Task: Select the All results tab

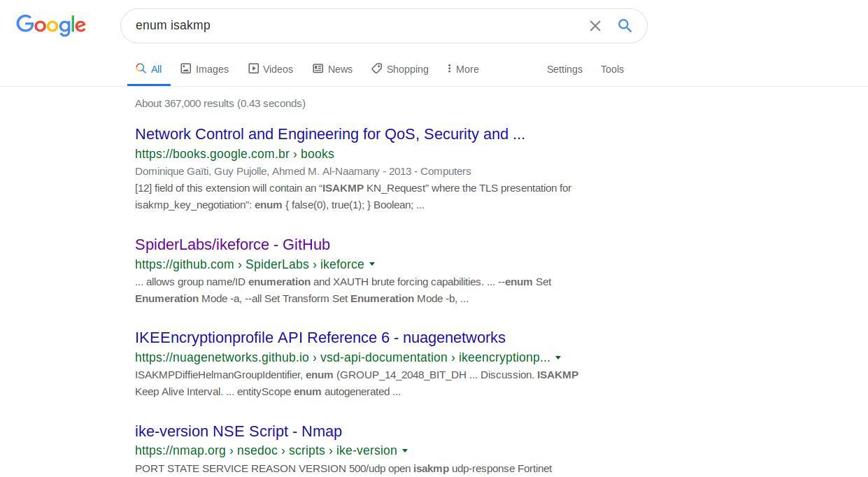Action: (149, 69)
